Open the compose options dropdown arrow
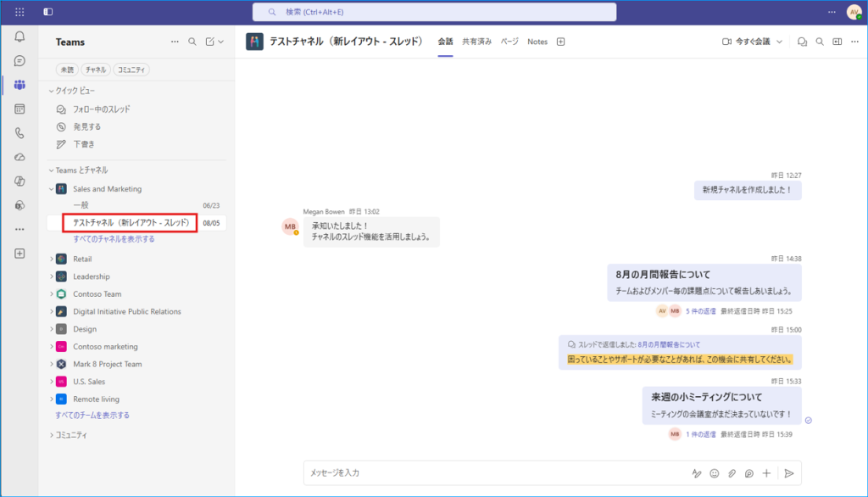868x497 pixels. tap(221, 42)
